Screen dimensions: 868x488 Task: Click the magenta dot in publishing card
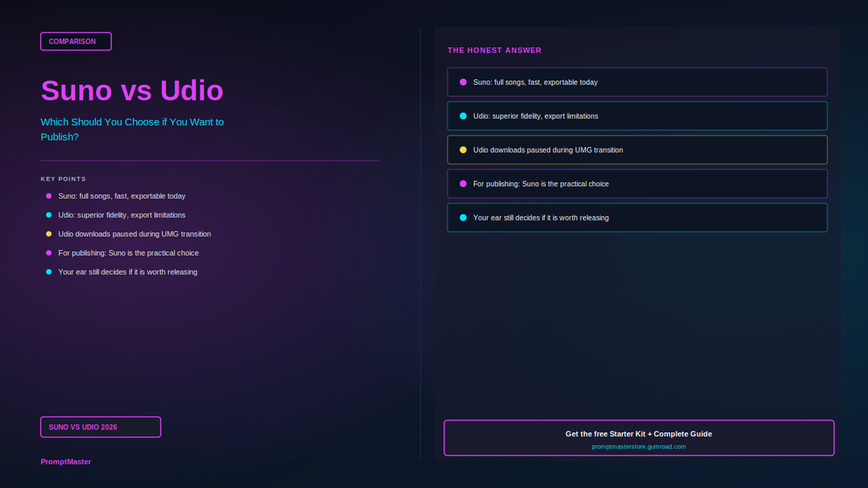point(463,184)
